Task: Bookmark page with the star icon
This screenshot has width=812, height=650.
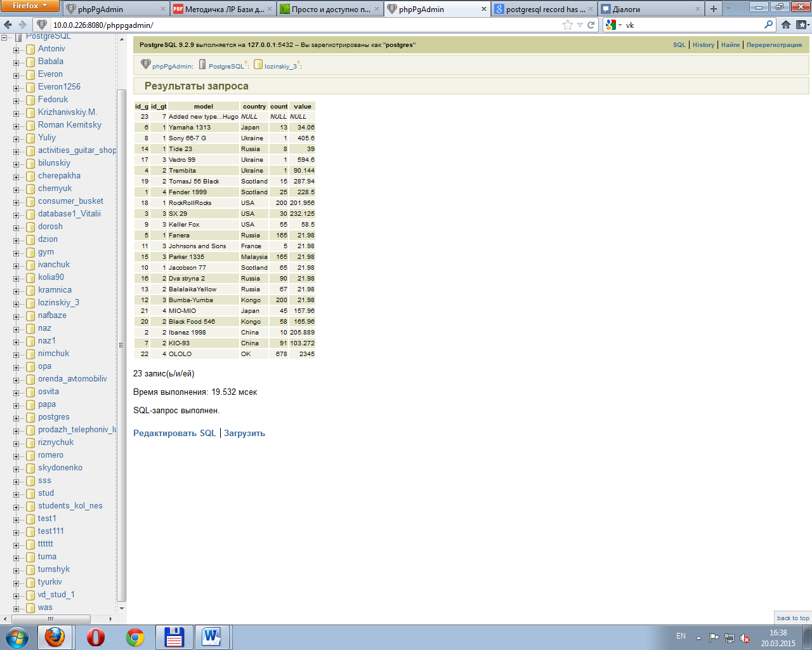Action: pos(568,25)
